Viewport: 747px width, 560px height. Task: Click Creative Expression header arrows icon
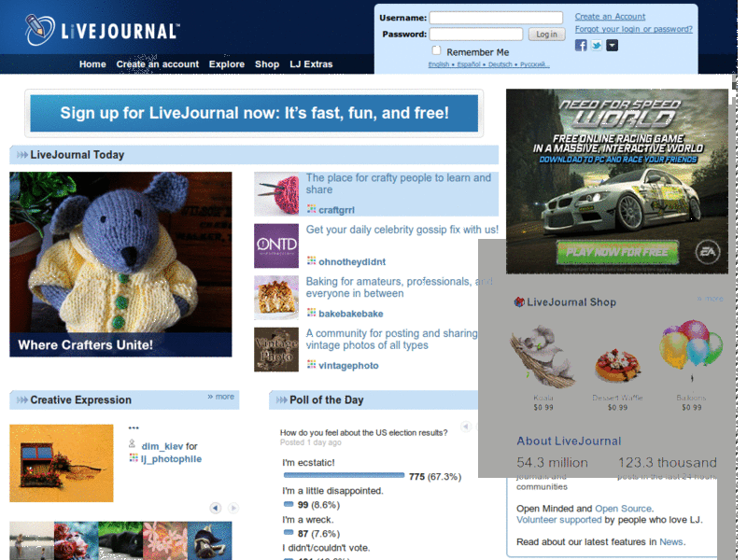pyautogui.click(x=21, y=400)
